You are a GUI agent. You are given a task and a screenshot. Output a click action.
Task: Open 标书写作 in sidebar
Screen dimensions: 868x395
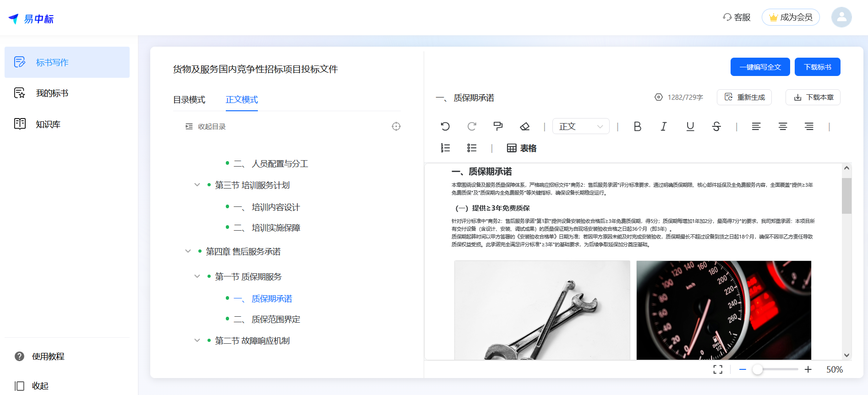[67, 62]
